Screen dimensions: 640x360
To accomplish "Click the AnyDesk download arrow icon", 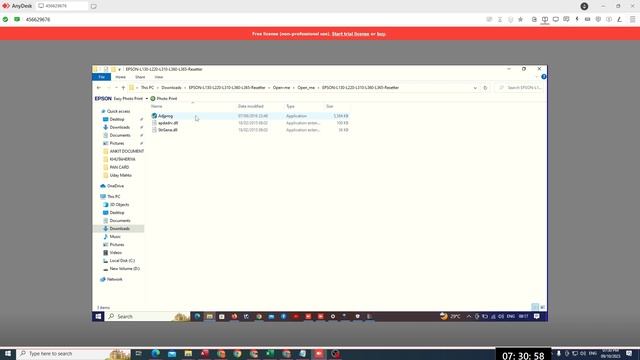I will click(584, 6).
